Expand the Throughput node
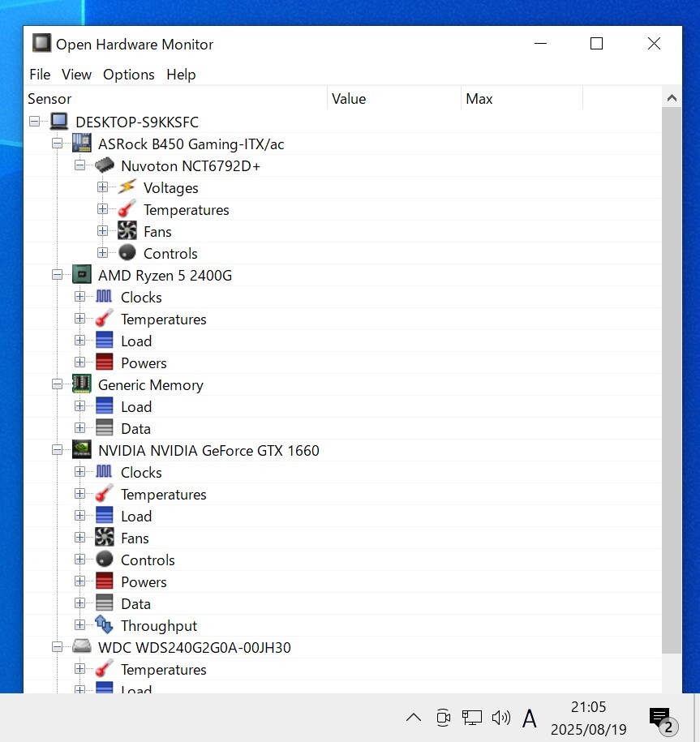Image resolution: width=700 pixels, height=742 pixels. (x=80, y=625)
